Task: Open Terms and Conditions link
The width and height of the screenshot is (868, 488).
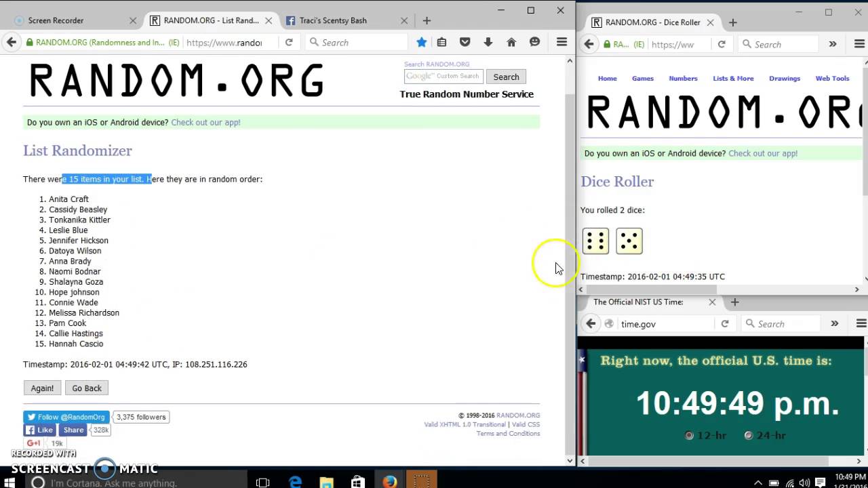Action: point(508,434)
